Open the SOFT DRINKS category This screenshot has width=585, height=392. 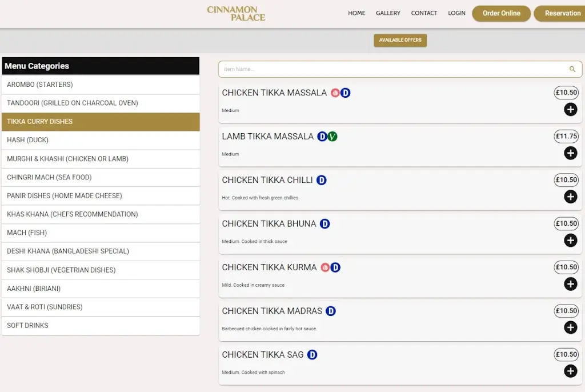pos(101,325)
